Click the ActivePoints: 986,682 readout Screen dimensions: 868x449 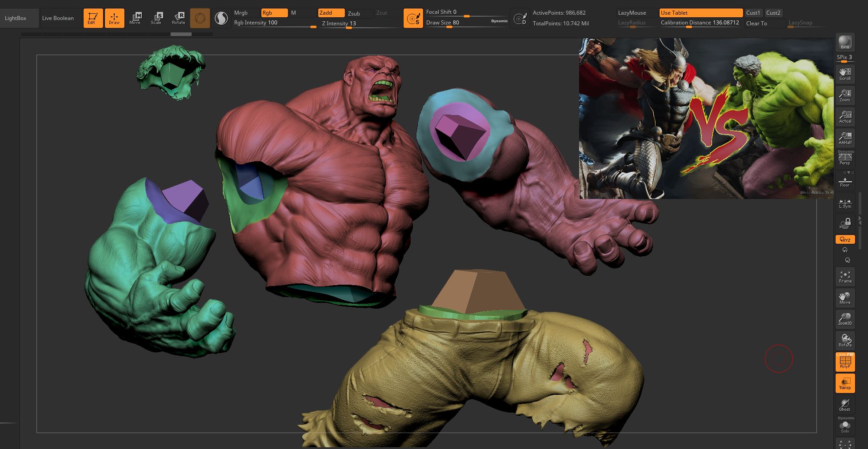pos(559,13)
